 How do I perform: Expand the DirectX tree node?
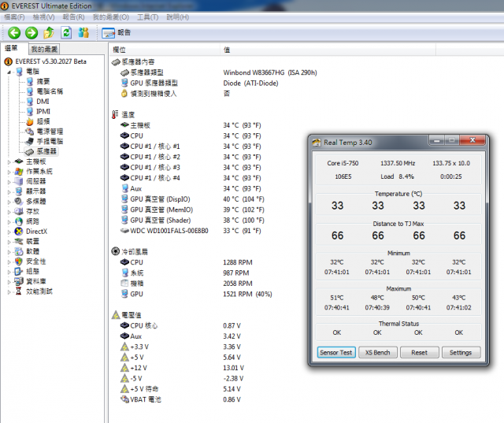point(9,232)
